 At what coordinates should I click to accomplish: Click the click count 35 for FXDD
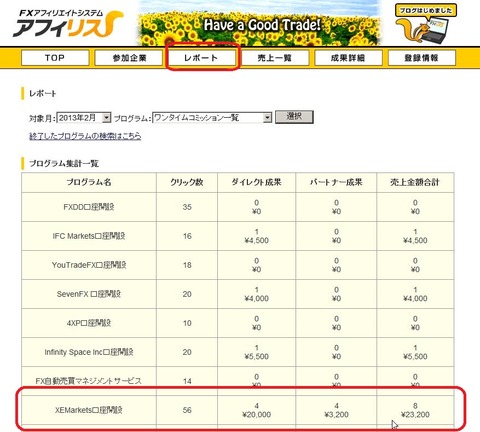(187, 207)
